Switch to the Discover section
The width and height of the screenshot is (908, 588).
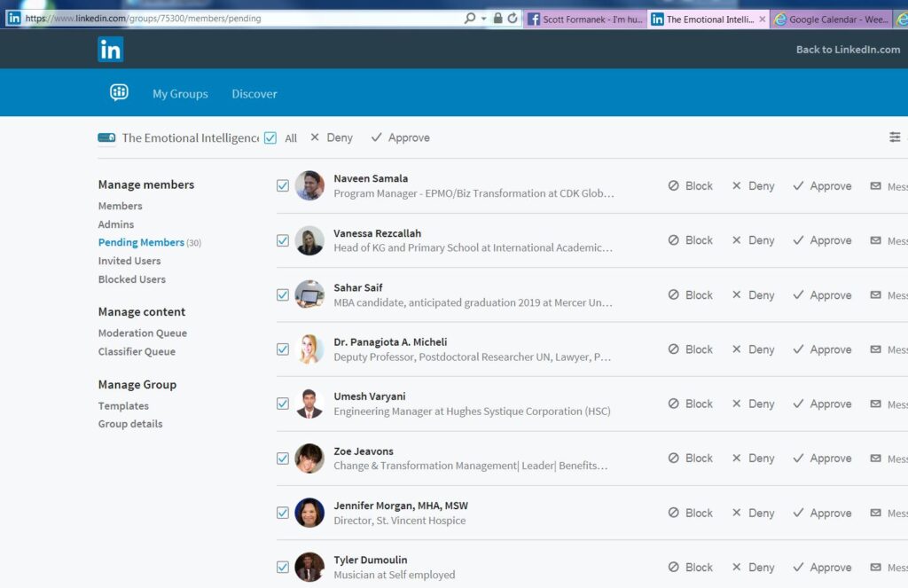pos(254,94)
